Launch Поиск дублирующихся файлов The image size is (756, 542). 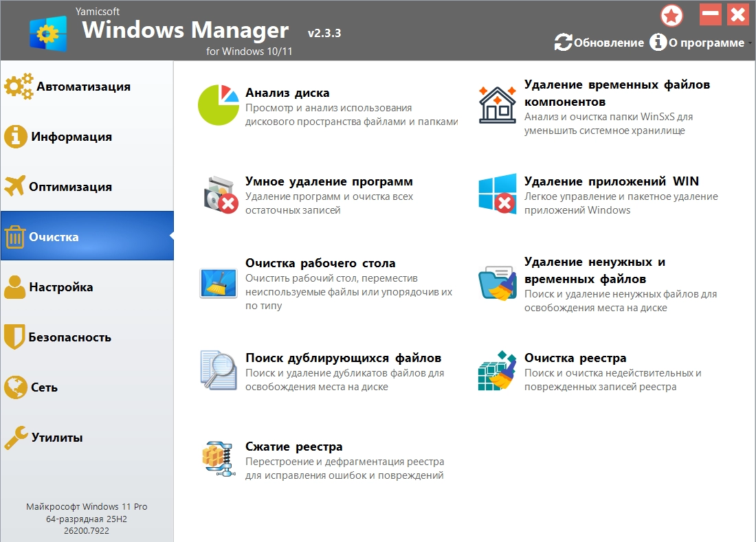(343, 358)
